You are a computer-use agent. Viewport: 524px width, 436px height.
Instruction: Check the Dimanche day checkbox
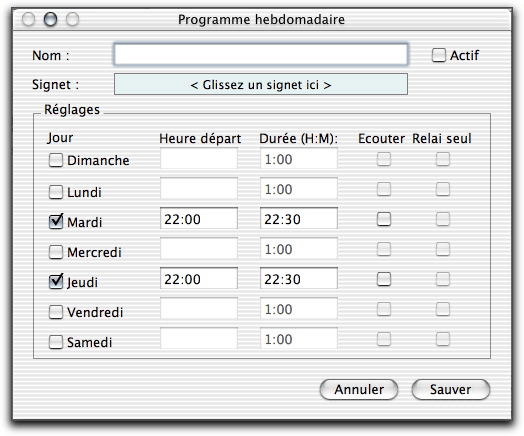tap(56, 160)
